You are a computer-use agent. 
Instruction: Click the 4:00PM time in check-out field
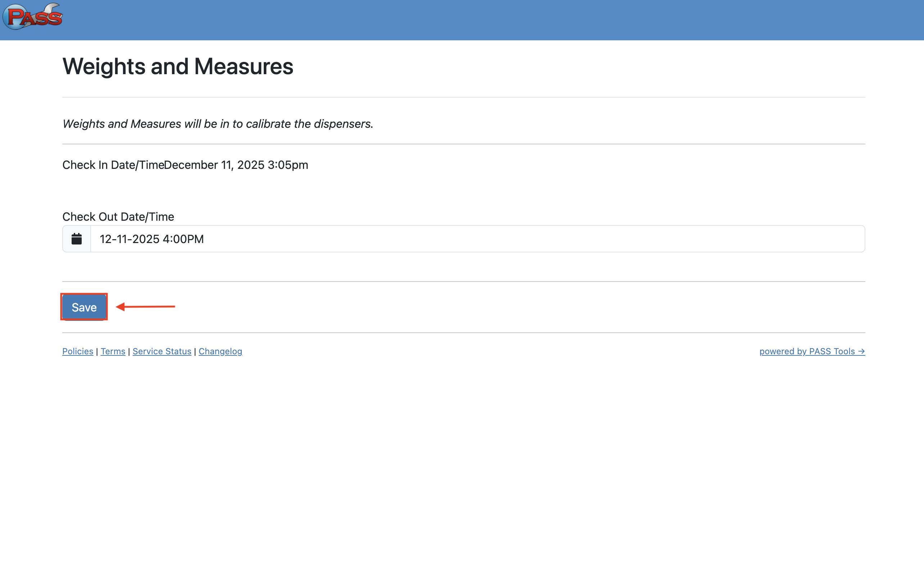pyautogui.click(x=183, y=239)
